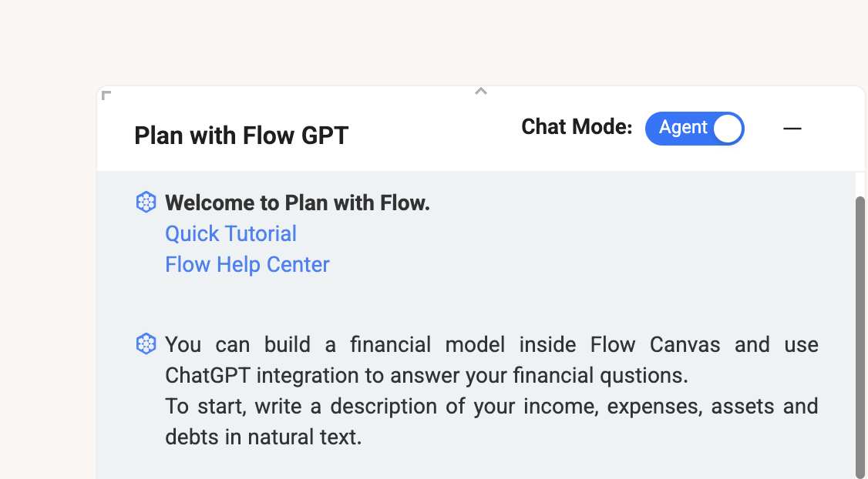Click the Flow hexagon icon beside the financial model message

pos(146,343)
